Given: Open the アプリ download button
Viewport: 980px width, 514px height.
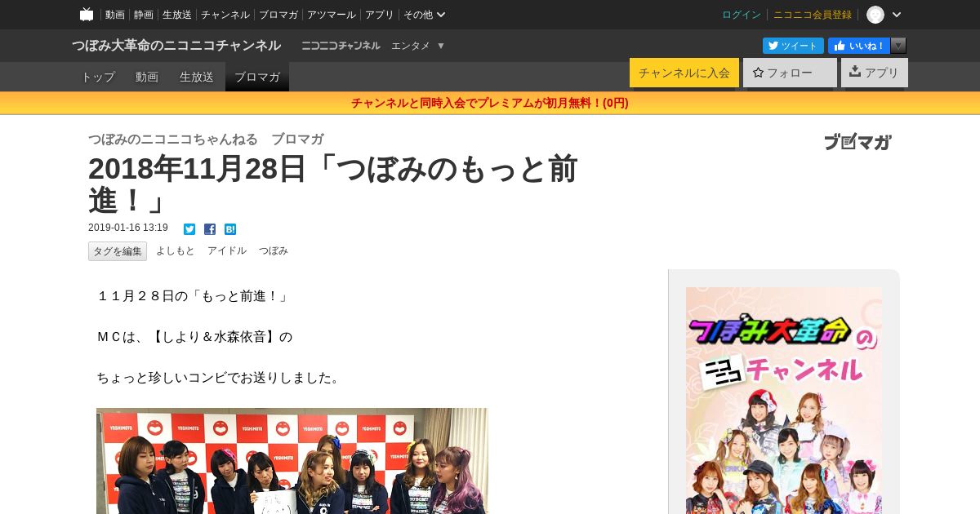Looking at the screenshot, I should 875,73.
